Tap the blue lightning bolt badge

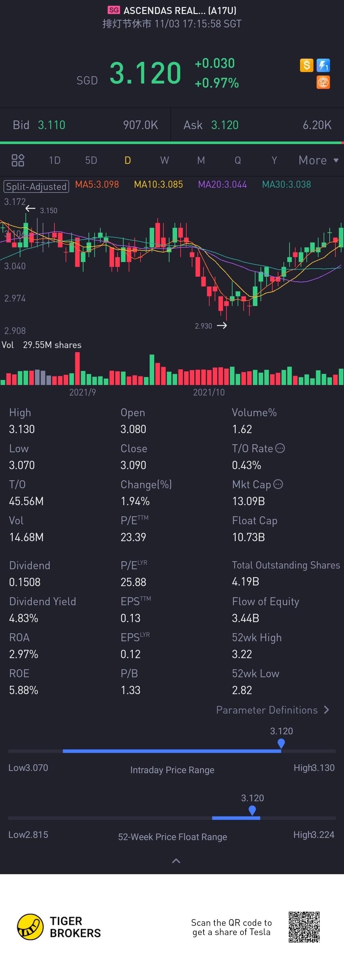tap(323, 65)
